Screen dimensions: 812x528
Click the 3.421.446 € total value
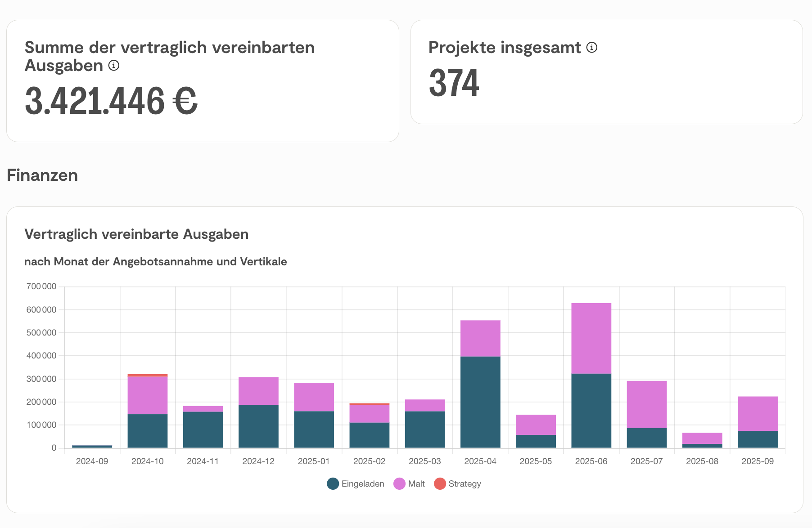pyautogui.click(x=111, y=101)
